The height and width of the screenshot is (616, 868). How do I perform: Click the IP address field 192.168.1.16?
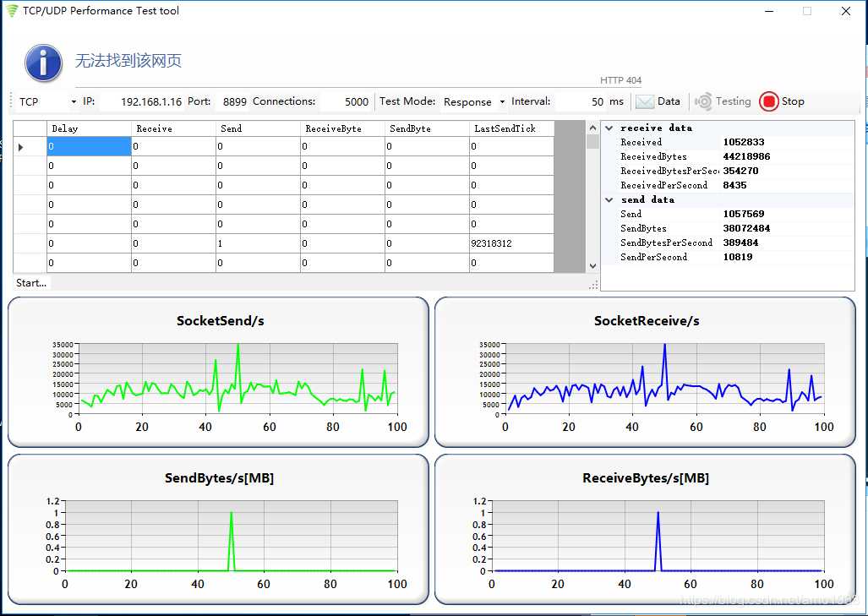point(141,102)
